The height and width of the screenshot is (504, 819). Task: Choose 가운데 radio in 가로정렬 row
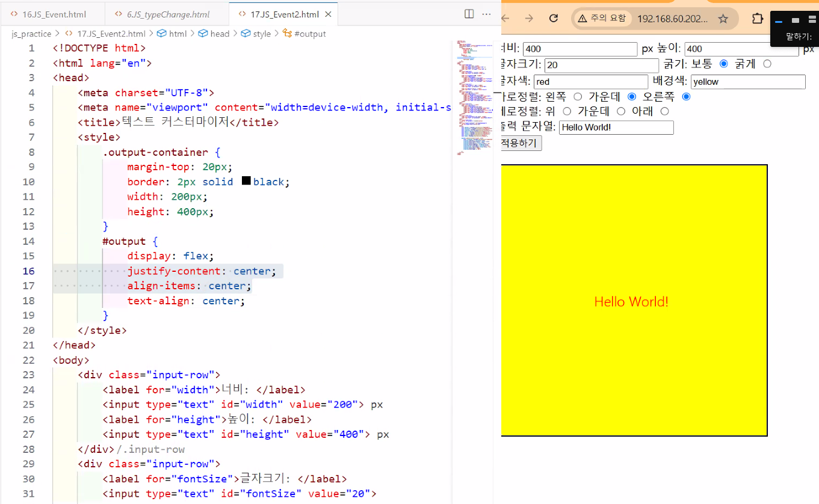632,96
